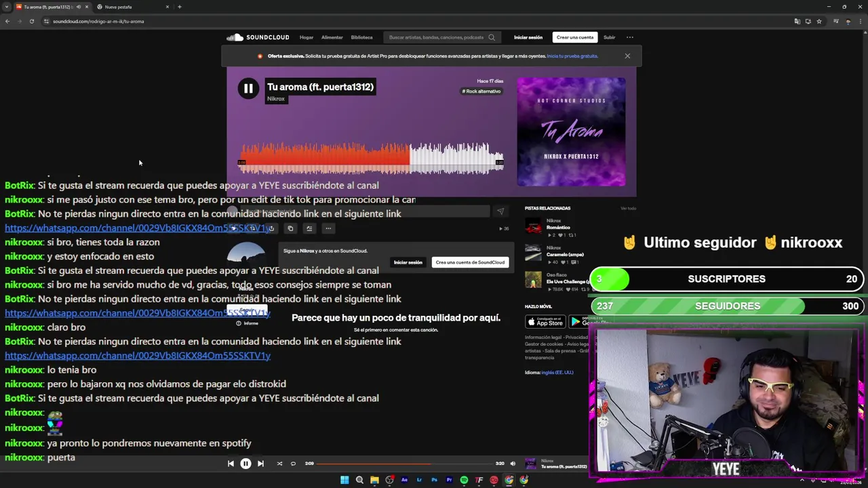Viewport: 868px width, 488px height.
Task: Toggle shuffle in the bottom player bar
Action: (279, 464)
